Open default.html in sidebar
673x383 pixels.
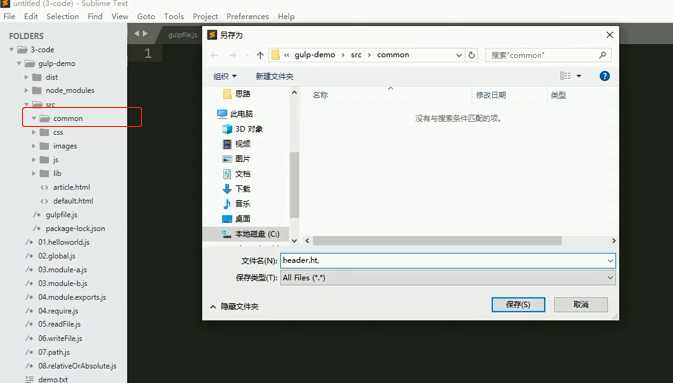coord(73,201)
